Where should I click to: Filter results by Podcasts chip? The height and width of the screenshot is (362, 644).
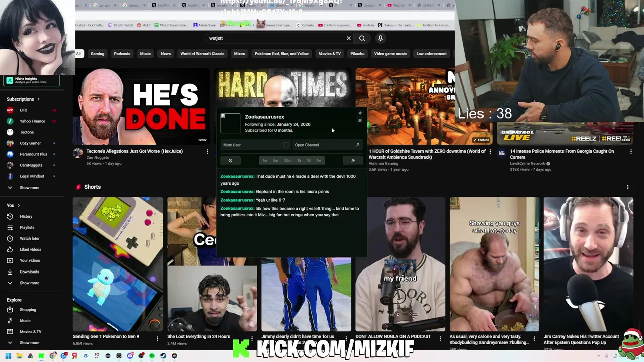122,54
